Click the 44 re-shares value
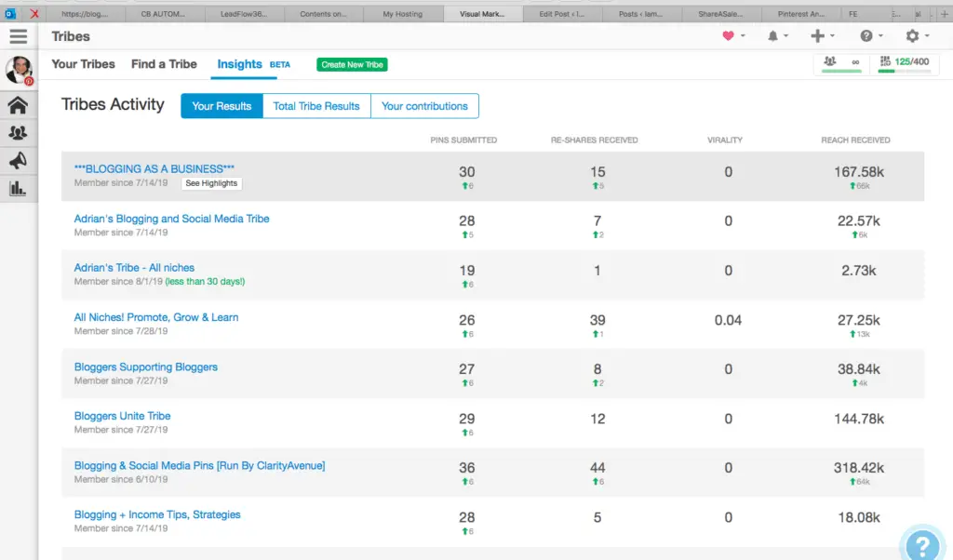Image resolution: width=953 pixels, height=560 pixels. coord(597,468)
